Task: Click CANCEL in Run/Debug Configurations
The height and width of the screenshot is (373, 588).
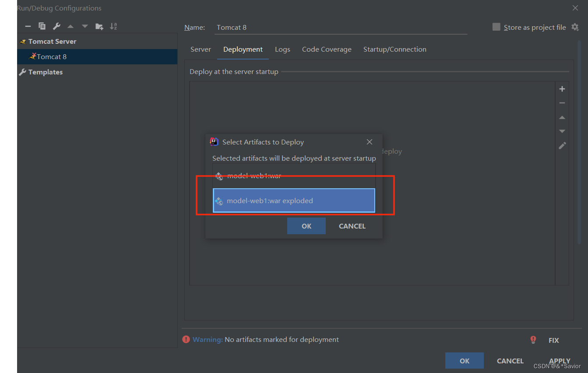Action: click(510, 361)
